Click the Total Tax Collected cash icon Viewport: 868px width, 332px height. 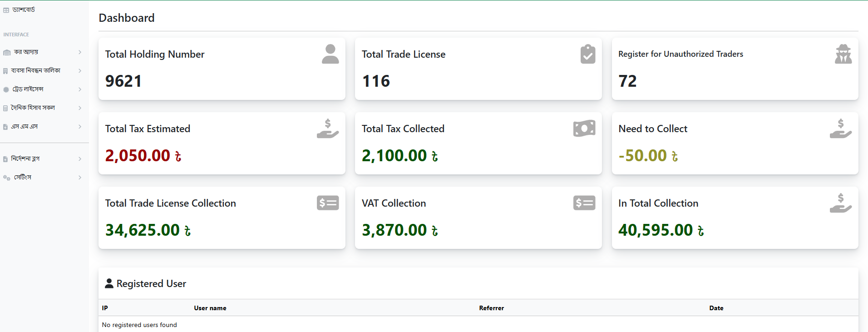[x=584, y=128]
